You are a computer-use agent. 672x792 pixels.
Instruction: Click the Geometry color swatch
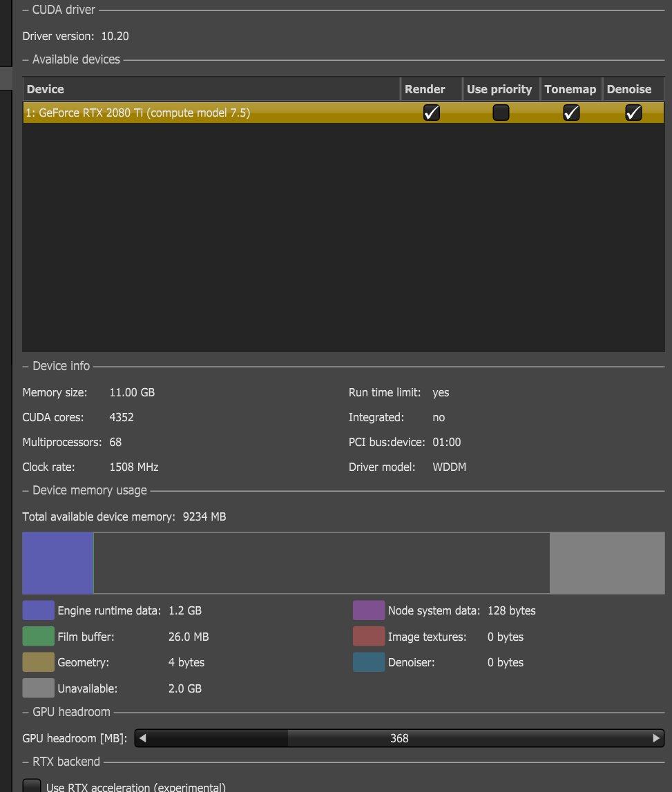(x=39, y=661)
